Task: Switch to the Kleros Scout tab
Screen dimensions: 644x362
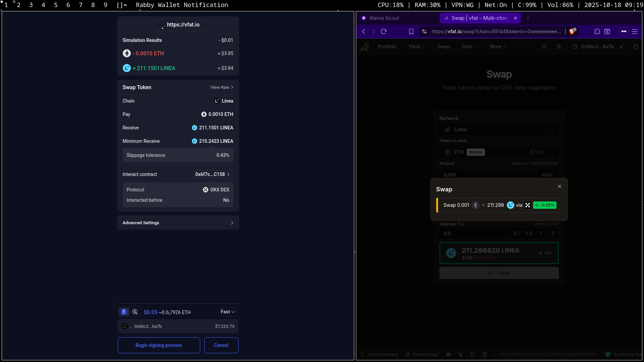Action: point(384,18)
